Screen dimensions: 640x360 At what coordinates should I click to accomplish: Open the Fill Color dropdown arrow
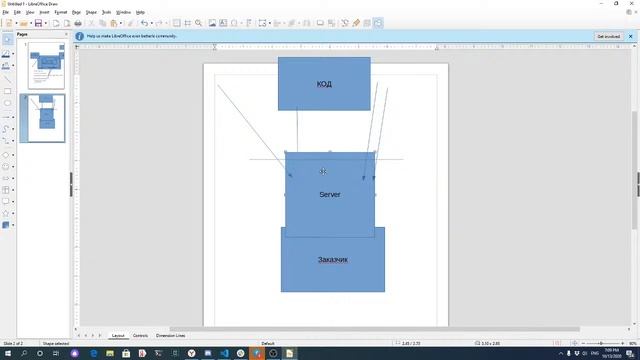pos(13,66)
